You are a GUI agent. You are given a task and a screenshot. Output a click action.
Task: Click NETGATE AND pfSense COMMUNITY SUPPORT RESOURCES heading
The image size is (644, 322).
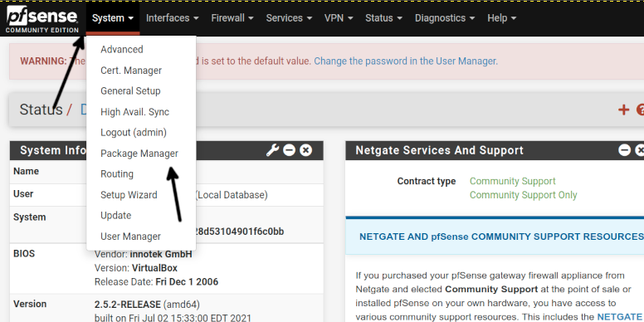(x=501, y=237)
